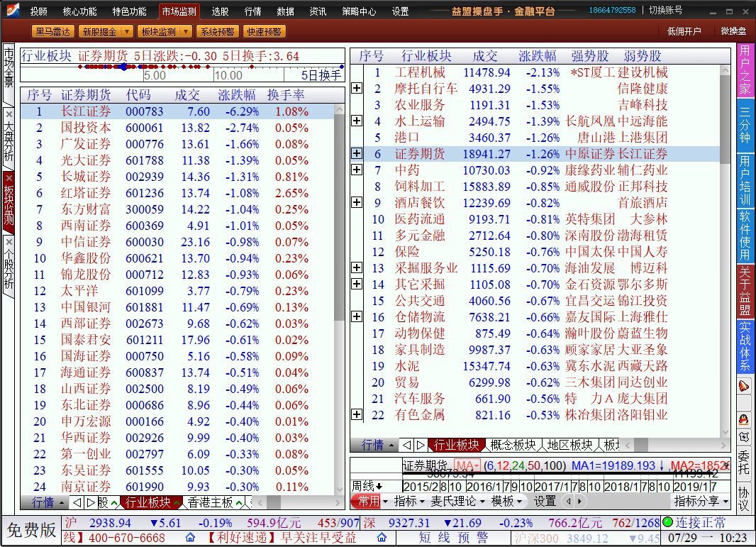Switch to 概念板块 tab in right panel
Viewport: 756px width, 547px height.
click(x=513, y=445)
